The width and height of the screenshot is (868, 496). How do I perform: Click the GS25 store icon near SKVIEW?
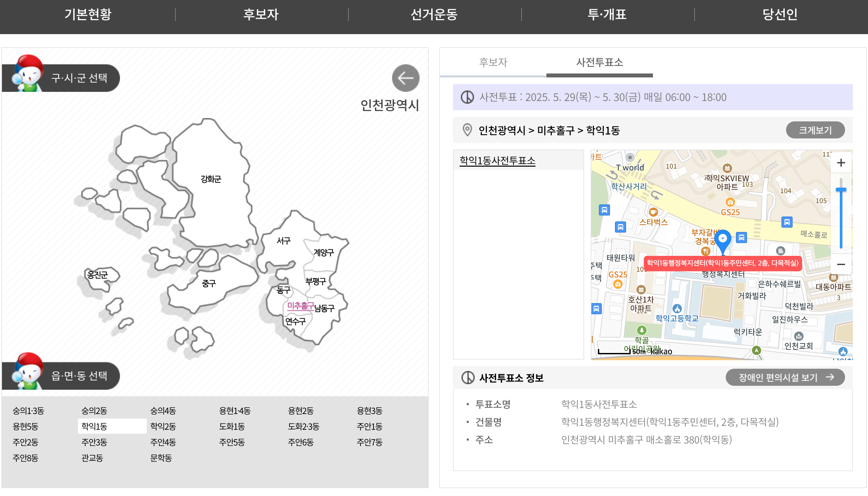(730, 202)
